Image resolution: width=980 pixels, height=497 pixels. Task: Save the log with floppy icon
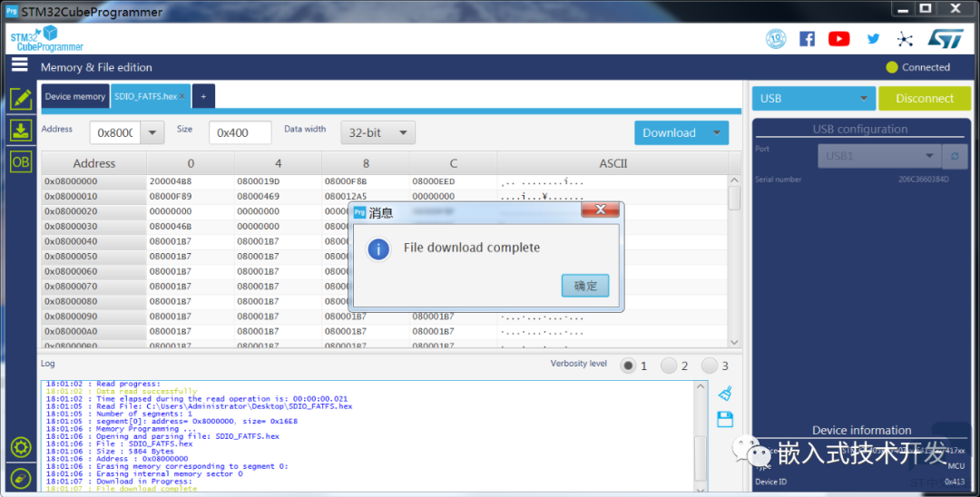click(725, 419)
